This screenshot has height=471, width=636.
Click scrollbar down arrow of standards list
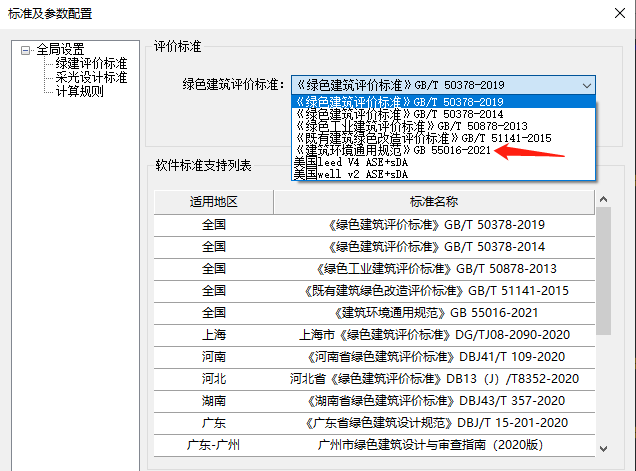pyautogui.click(x=604, y=449)
